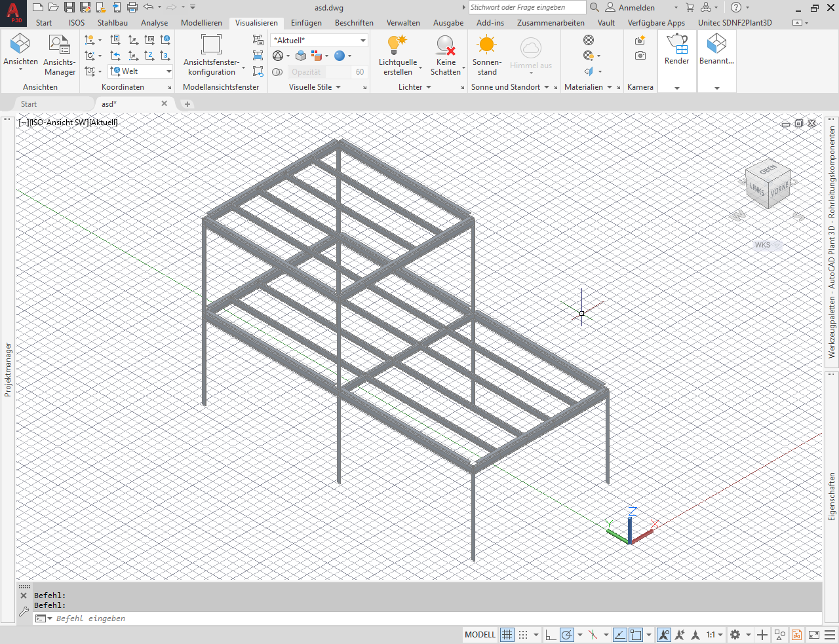Open the Verwalten ribbon tab
The width and height of the screenshot is (839, 644).
(403, 22)
